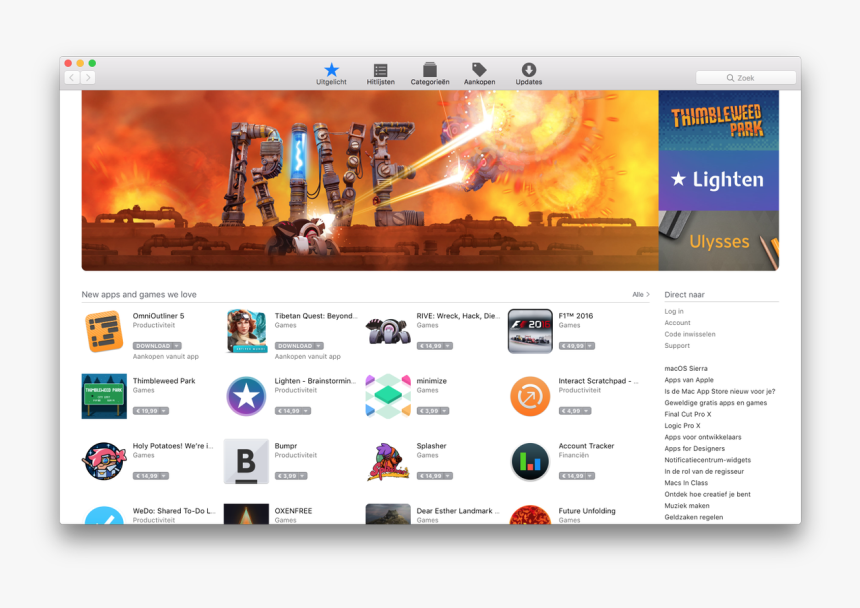This screenshot has width=860, height=608.
Task: View purchases with the Aankopen icon
Action: tap(477, 71)
